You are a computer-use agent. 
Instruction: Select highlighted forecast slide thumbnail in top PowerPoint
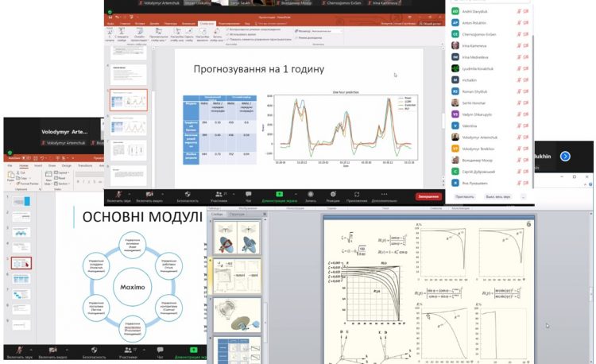coord(129,100)
